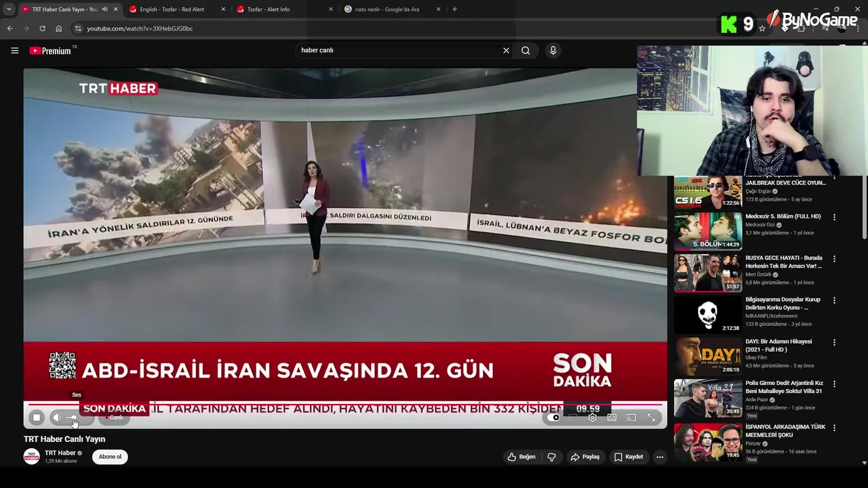Visit the Mert Öztürk channel name
The width and height of the screenshot is (868, 488).
pos(758,274)
